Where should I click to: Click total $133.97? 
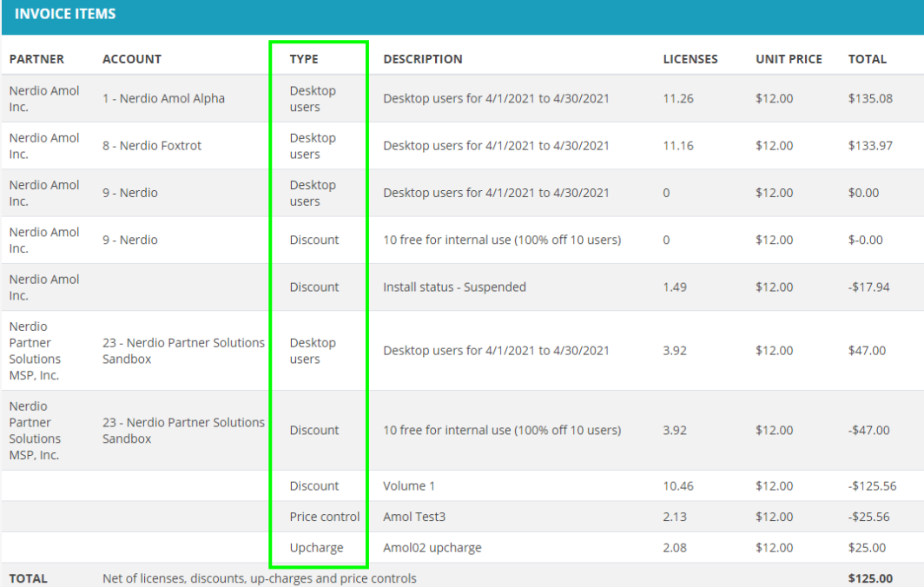[x=870, y=146]
